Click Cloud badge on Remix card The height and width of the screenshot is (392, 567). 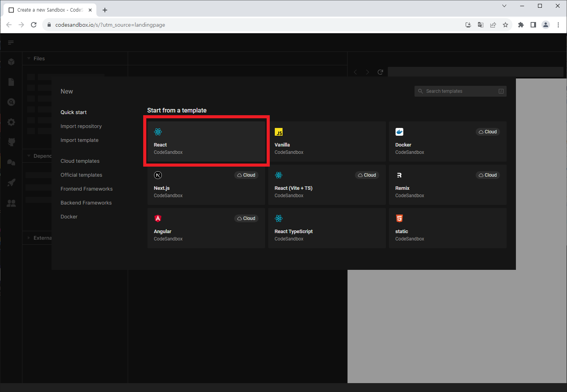488,175
